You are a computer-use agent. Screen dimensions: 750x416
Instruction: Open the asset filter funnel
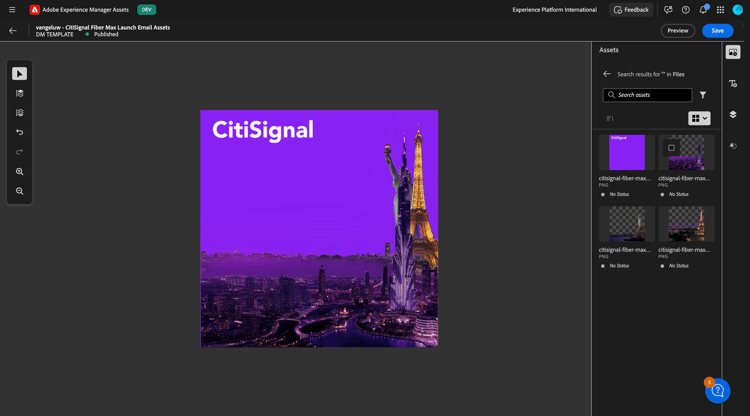(x=703, y=95)
